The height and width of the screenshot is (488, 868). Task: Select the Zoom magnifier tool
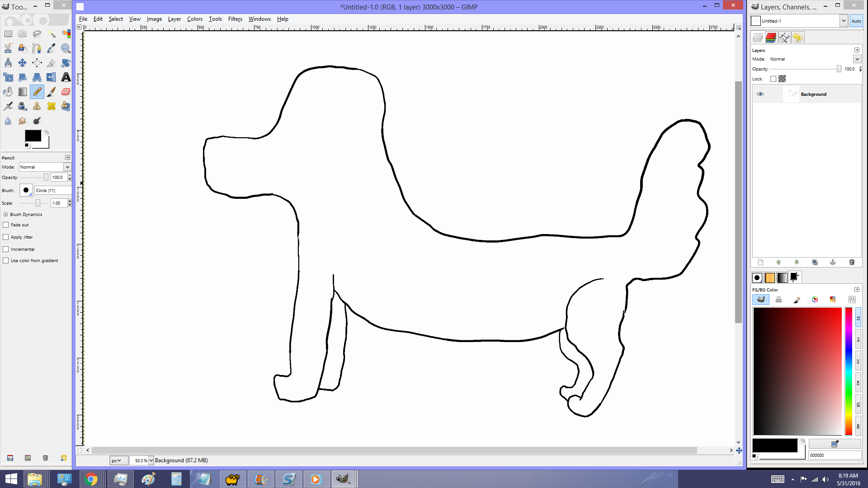point(66,48)
